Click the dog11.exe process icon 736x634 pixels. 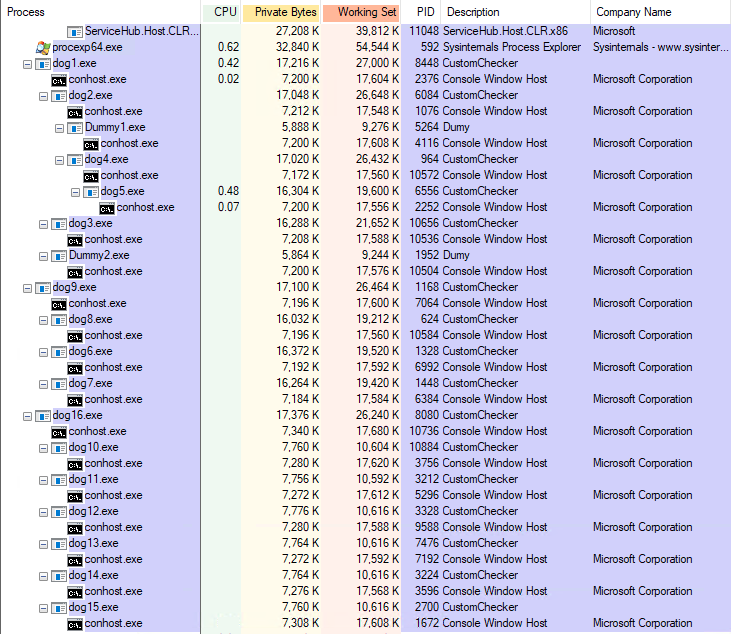coord(59,480)
